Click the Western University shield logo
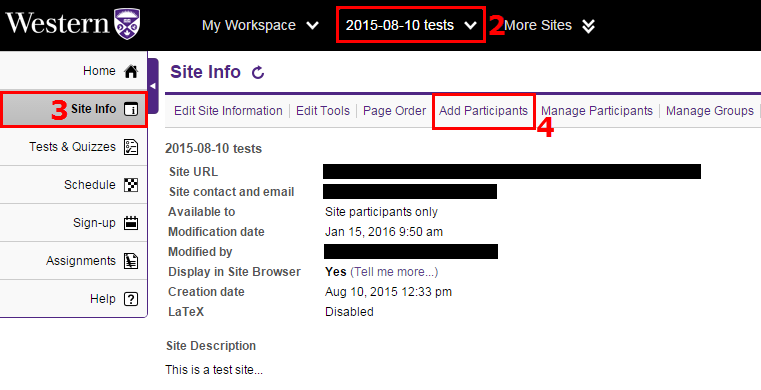This screenshot has height=390, width=761. point(127,24)
